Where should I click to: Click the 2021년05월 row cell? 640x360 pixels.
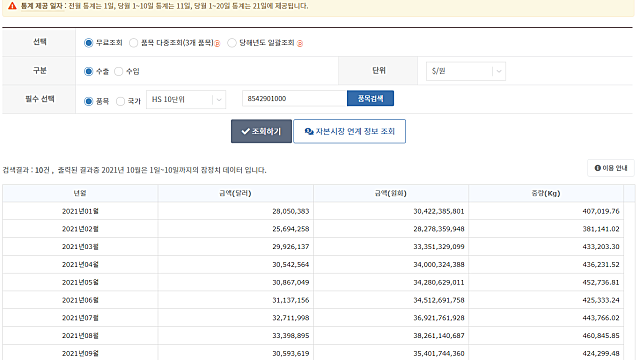point(80,282)
